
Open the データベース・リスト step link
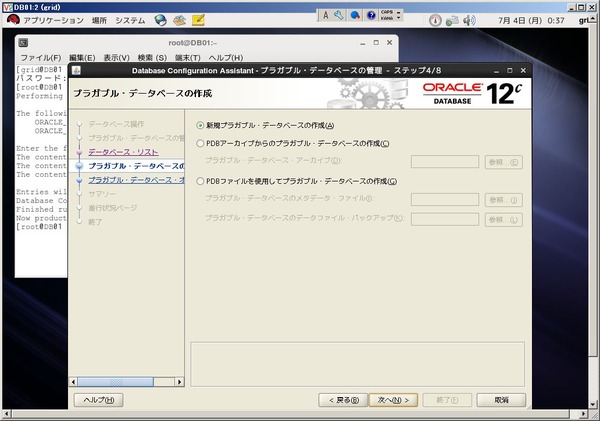click(x=123, y=152)
